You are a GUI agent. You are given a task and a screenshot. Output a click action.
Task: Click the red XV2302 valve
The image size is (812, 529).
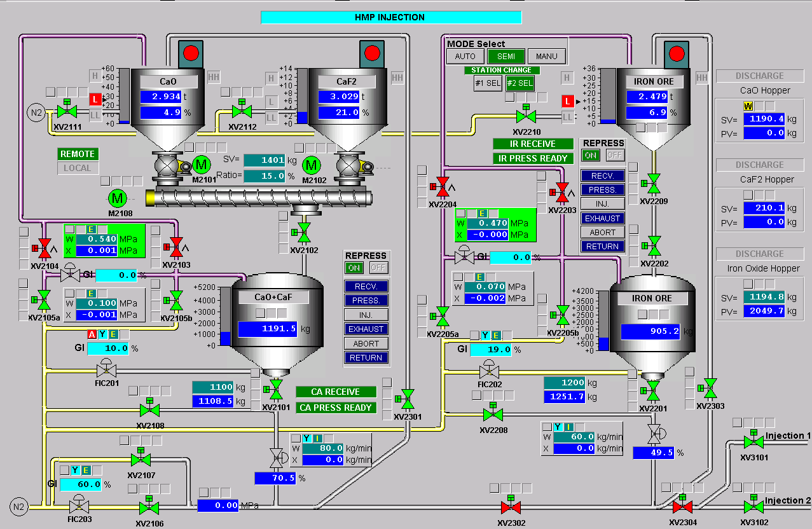coord(510,507)
